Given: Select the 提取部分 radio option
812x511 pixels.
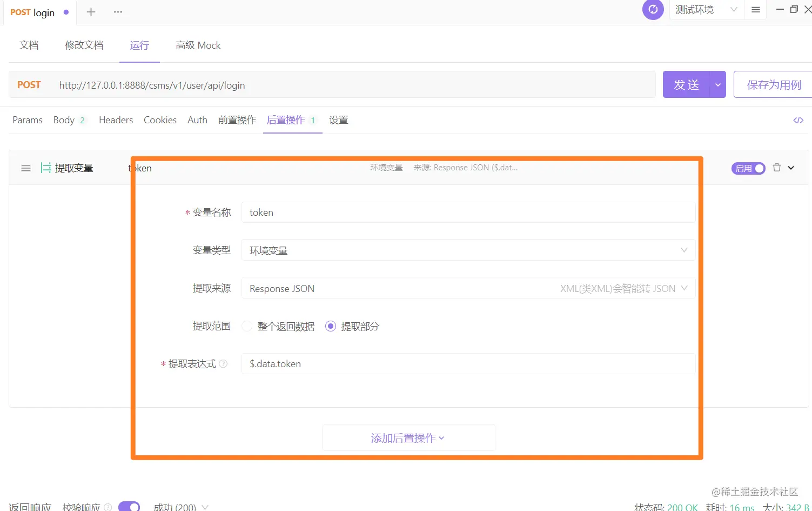Looking at the screenshot, I should coord(331,326).
